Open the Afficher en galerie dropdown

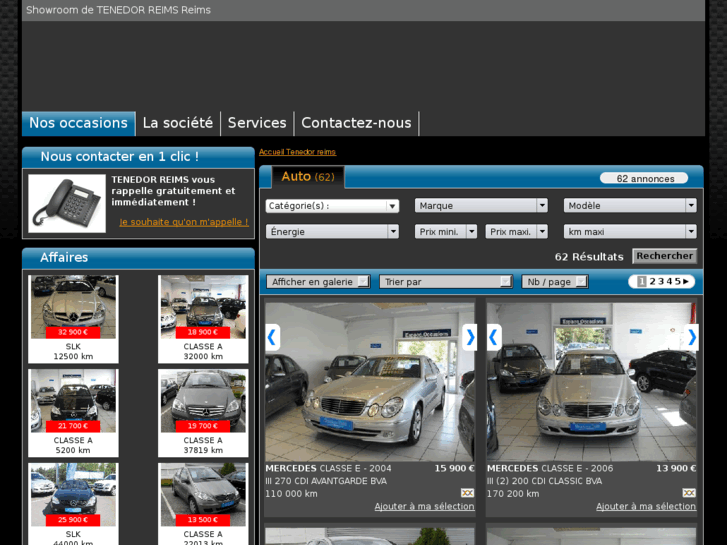coord(318,282)
